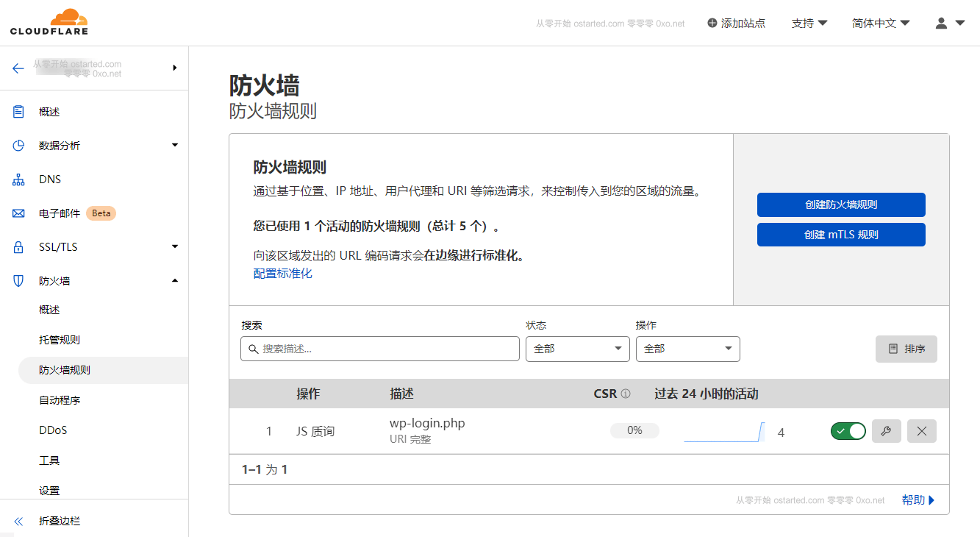Select 自动程序 in the sidebar
The height and width of the screenshot is (537, 980).
click(60, 400)
